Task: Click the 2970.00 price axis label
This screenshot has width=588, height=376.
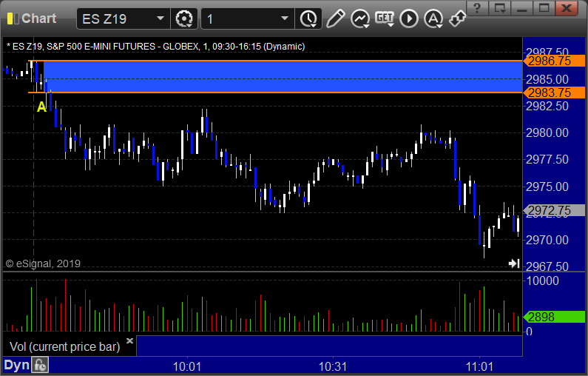Action: point(547,240)
